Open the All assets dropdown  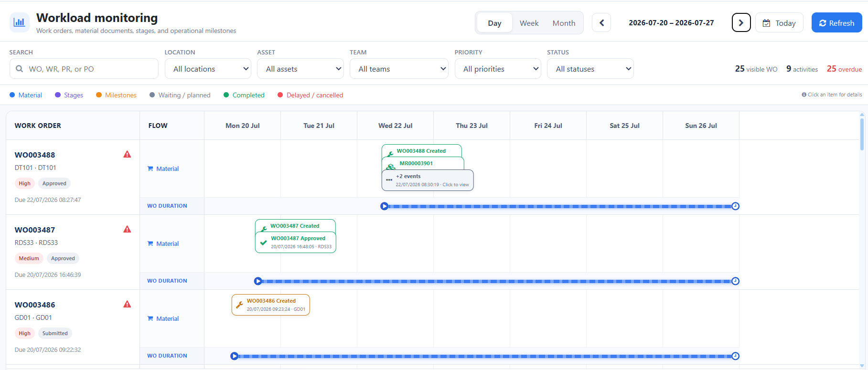[x=300, y=69]
